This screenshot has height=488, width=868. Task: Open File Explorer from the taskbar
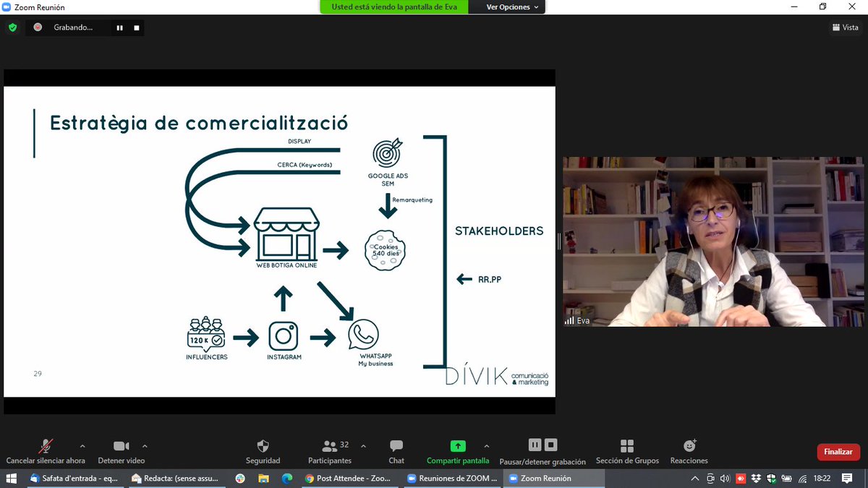263,479
